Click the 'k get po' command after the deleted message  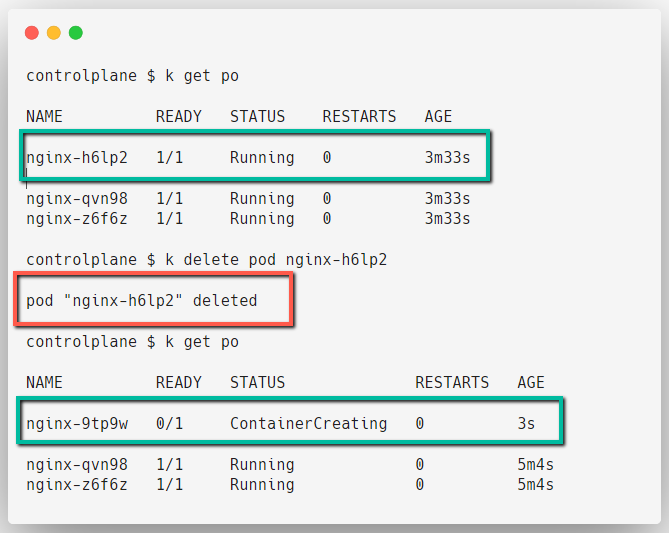click(x=202, y=342)
